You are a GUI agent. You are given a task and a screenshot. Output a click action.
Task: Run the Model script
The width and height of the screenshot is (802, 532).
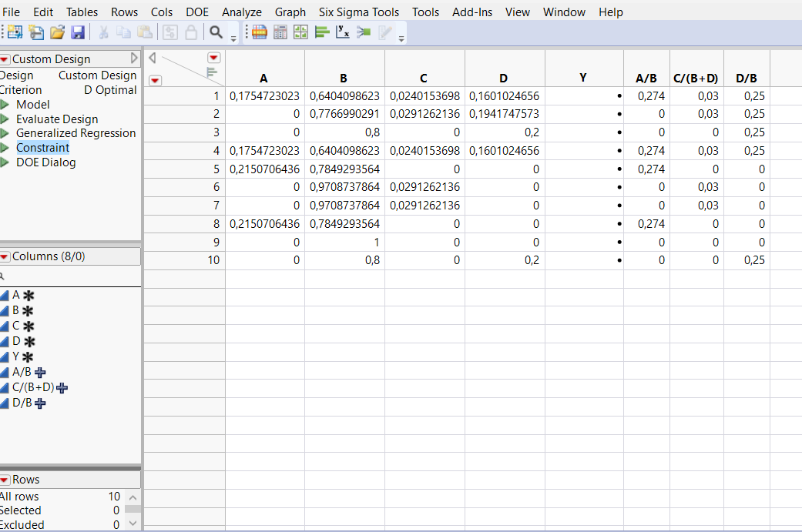coord(33,104)
